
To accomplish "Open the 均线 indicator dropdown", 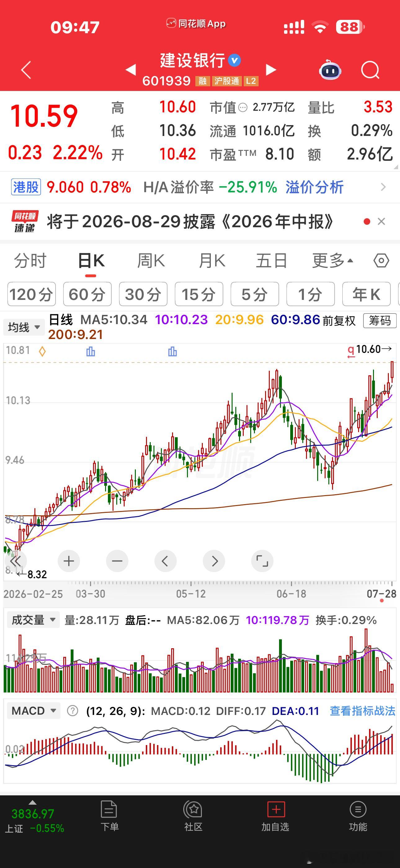I will point(24,327).
